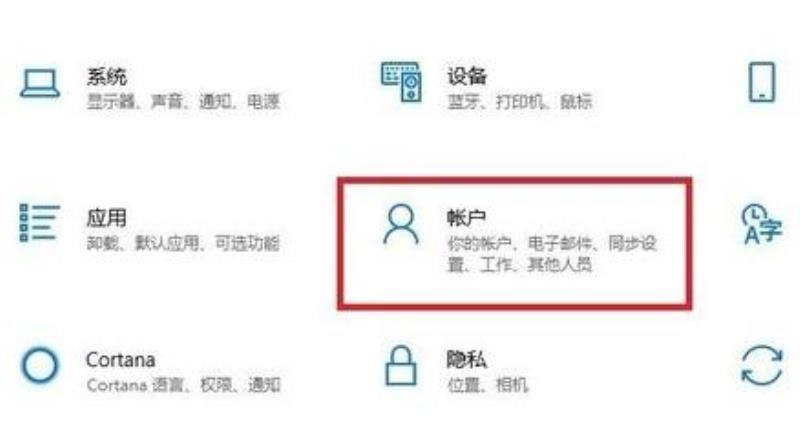
Task: Open the 帐户 title in red box
Action: click(466, 217)
